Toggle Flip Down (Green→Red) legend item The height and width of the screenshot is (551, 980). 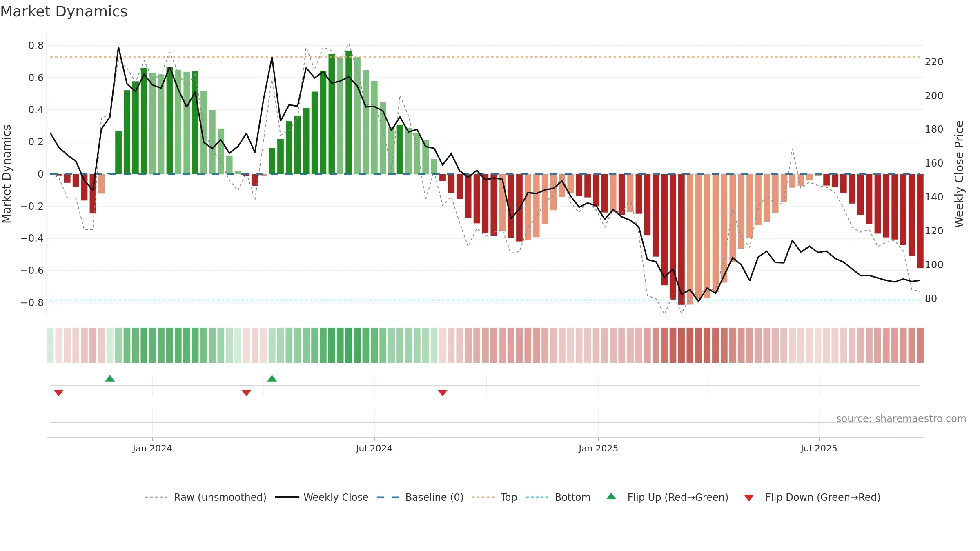click(812, 497)
